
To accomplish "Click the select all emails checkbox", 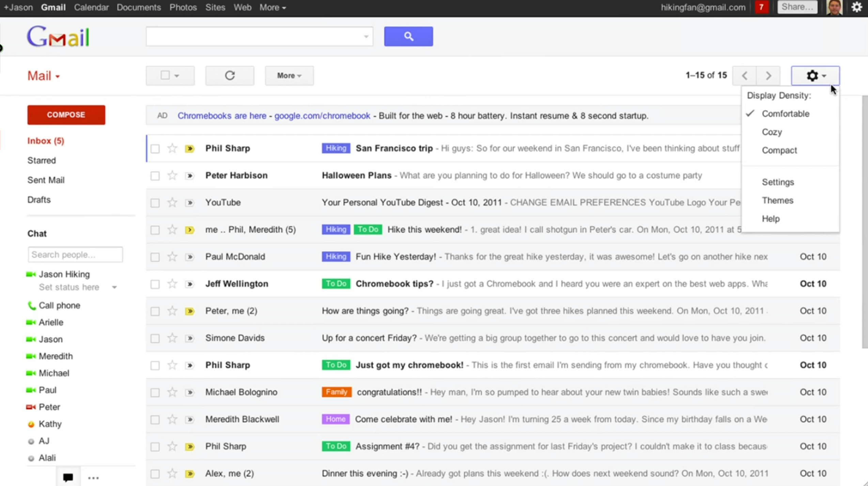I will (165, 75).
